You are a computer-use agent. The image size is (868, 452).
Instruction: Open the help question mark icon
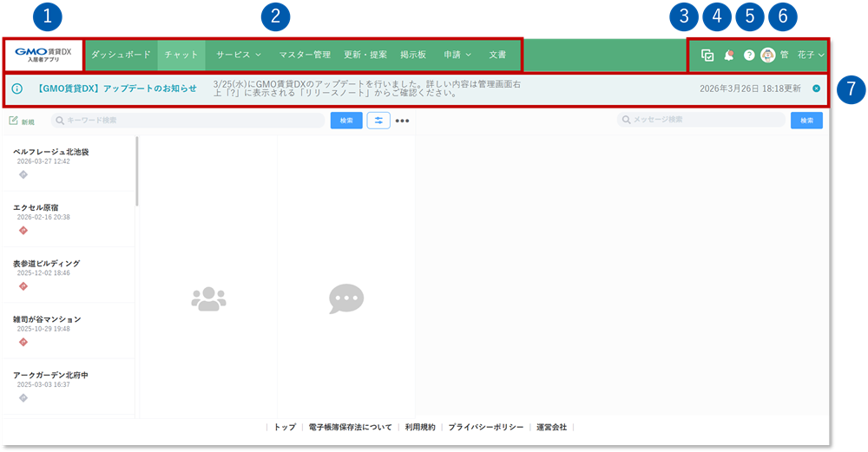(749, 56)
